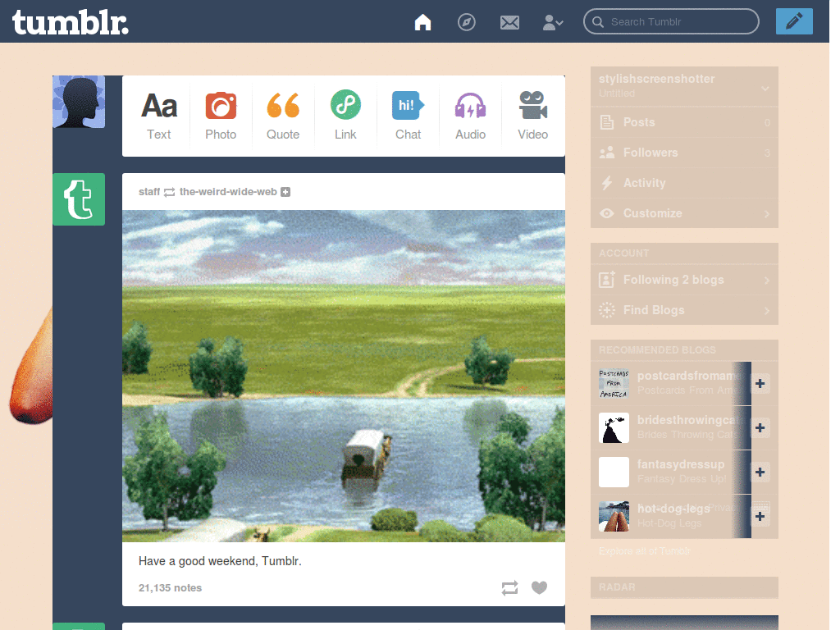Click the green staff blog avatar
This screenshot has height=630, width=840.
79,199
